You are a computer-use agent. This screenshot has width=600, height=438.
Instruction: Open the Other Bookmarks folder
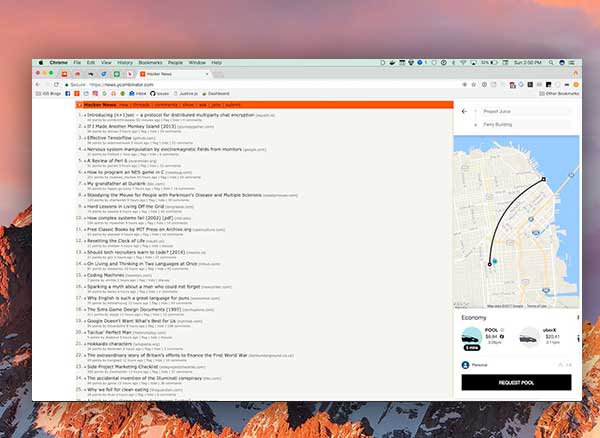559,93
